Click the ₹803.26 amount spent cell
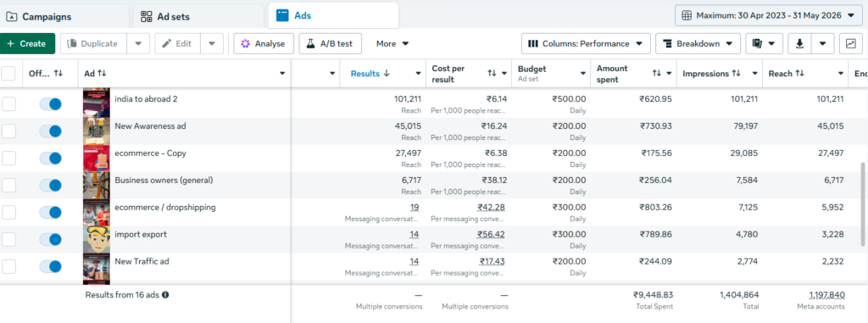 [x=655, y=207]
